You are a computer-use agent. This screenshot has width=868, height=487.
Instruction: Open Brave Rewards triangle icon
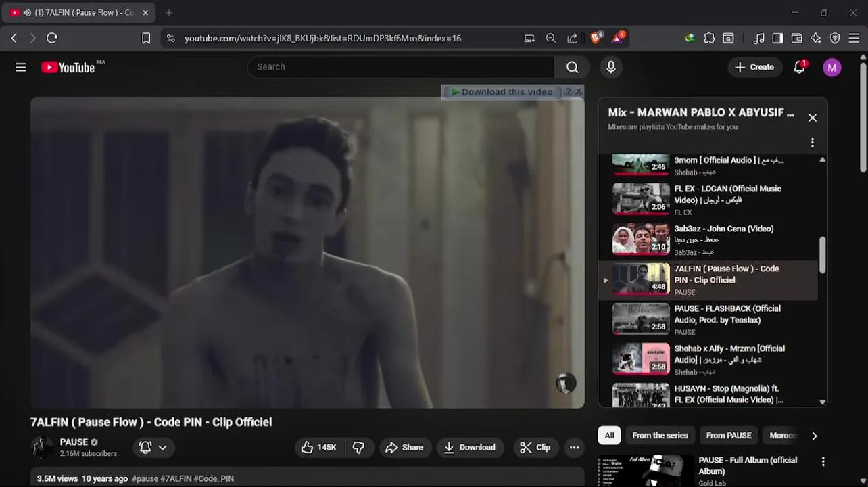pos(618,38)
